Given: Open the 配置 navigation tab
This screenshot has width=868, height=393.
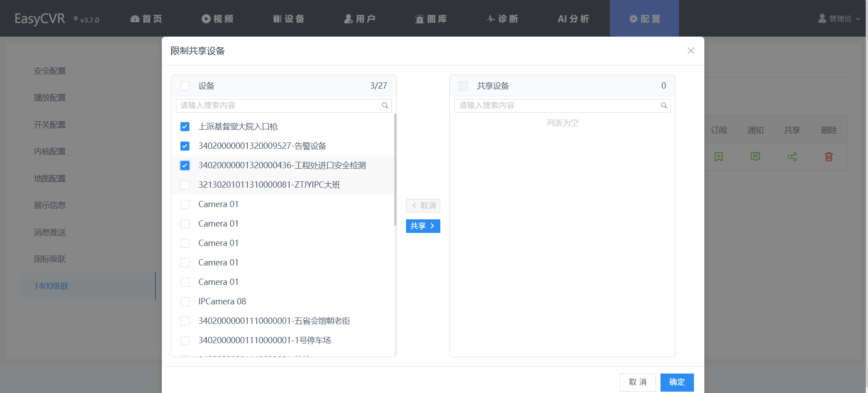Looking at the screenshot, I should tap(645, 19).
